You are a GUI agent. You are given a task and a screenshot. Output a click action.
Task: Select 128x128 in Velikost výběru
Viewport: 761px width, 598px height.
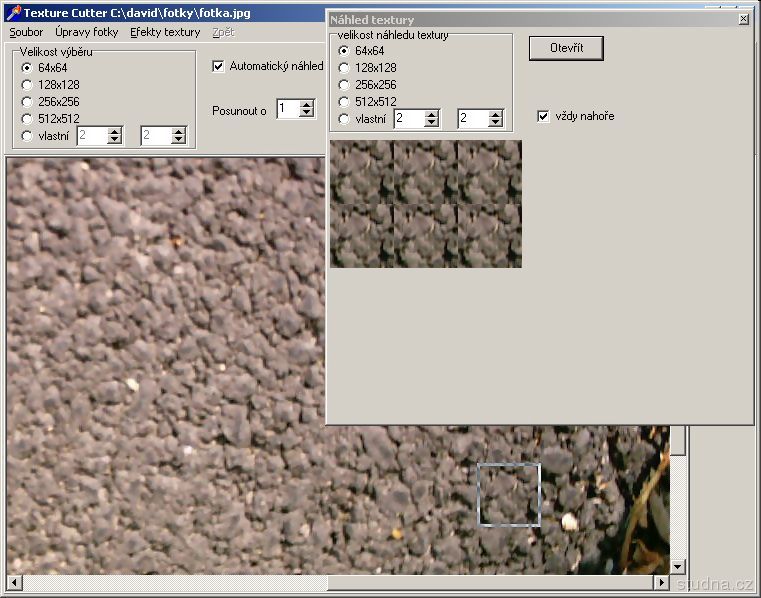[x=27, y=85]
